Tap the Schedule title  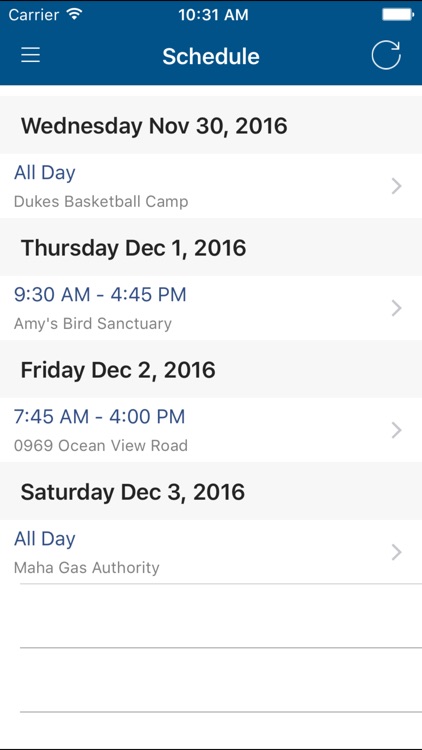click(x=211, y=56)
